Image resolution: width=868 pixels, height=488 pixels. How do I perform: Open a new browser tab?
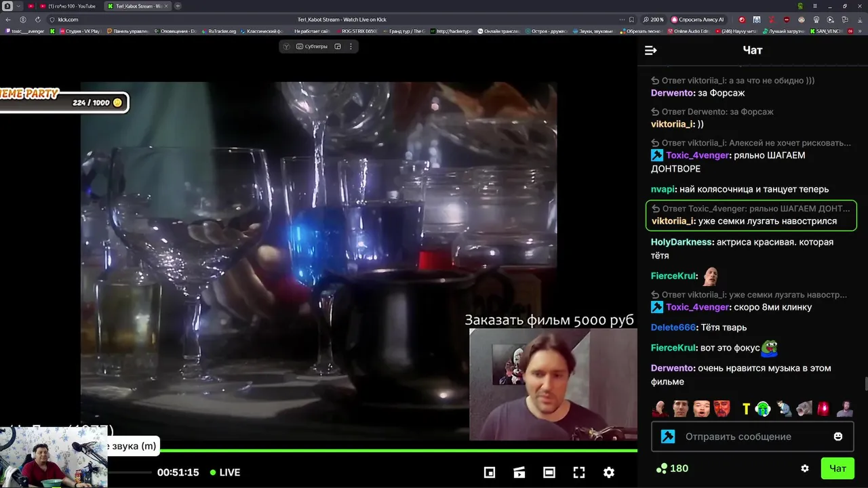point(178,6)
